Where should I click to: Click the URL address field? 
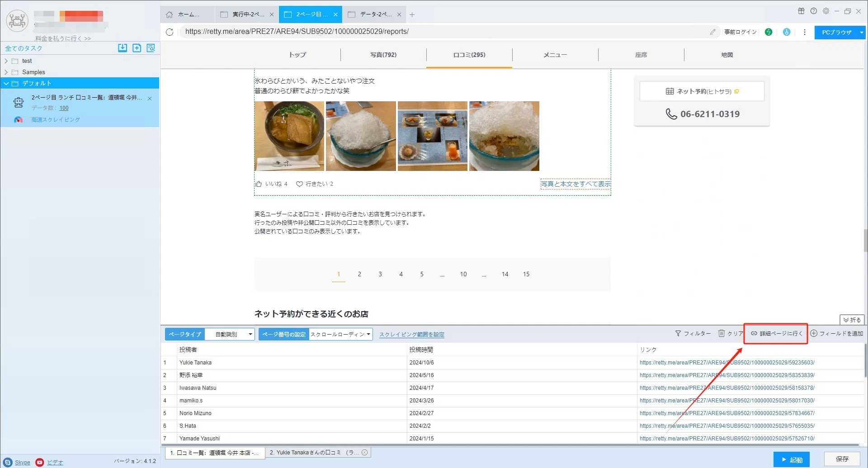pyautogui.click(x=443, y=32)
